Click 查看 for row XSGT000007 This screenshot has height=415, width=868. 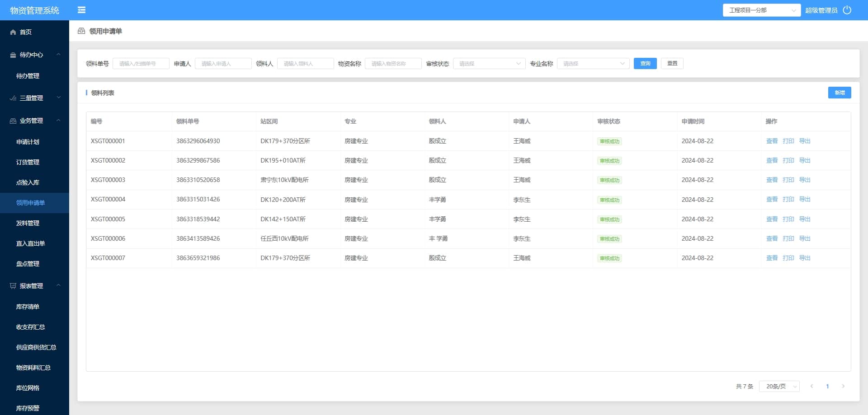(772, 258)
